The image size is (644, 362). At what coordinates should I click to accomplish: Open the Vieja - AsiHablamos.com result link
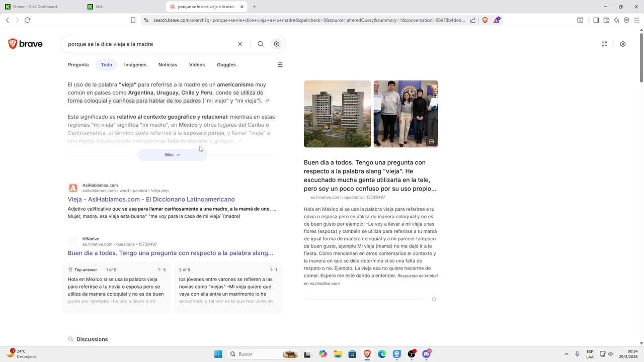(151, 199)
